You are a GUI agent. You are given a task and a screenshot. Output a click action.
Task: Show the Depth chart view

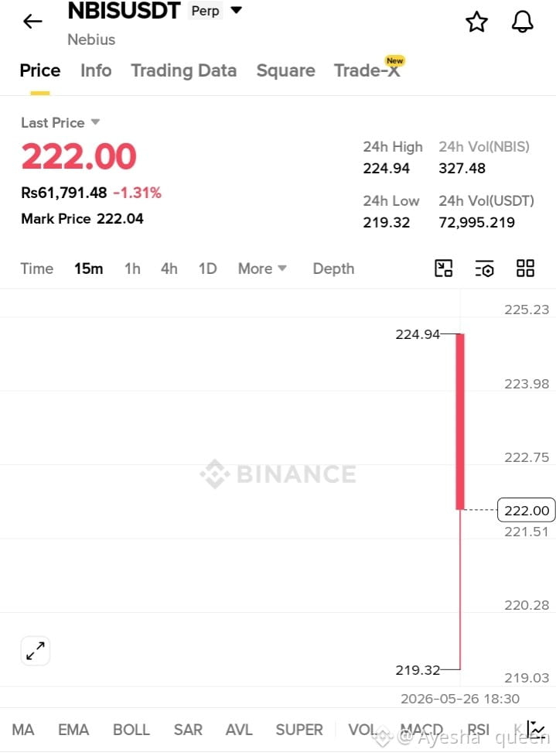333,269
